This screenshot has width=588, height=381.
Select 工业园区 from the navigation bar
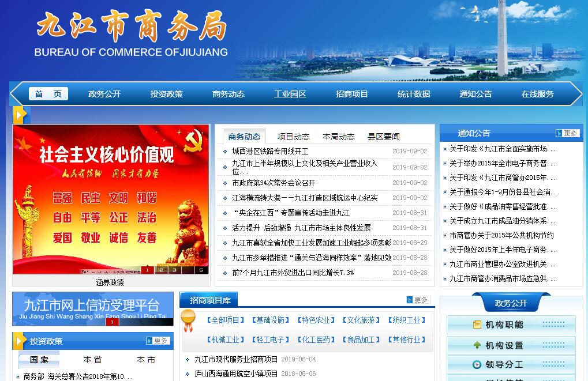tap(290, 94)
